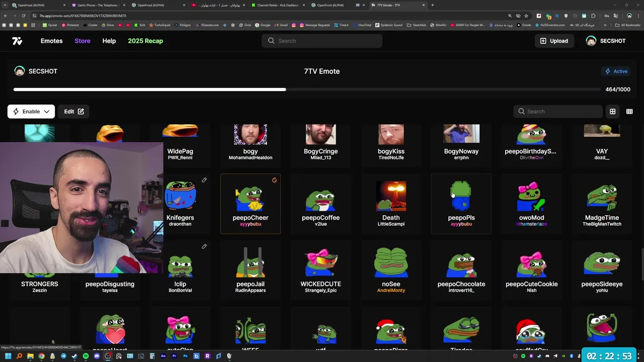Open the peepoPls emote

click(x=461, y=204)
